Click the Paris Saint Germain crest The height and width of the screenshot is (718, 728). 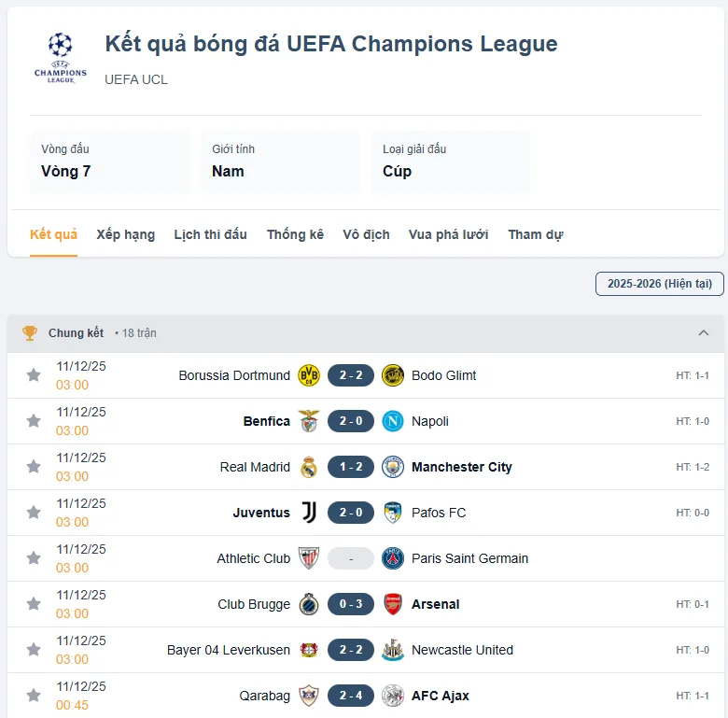pyautogui.click(x=392, y=558)
